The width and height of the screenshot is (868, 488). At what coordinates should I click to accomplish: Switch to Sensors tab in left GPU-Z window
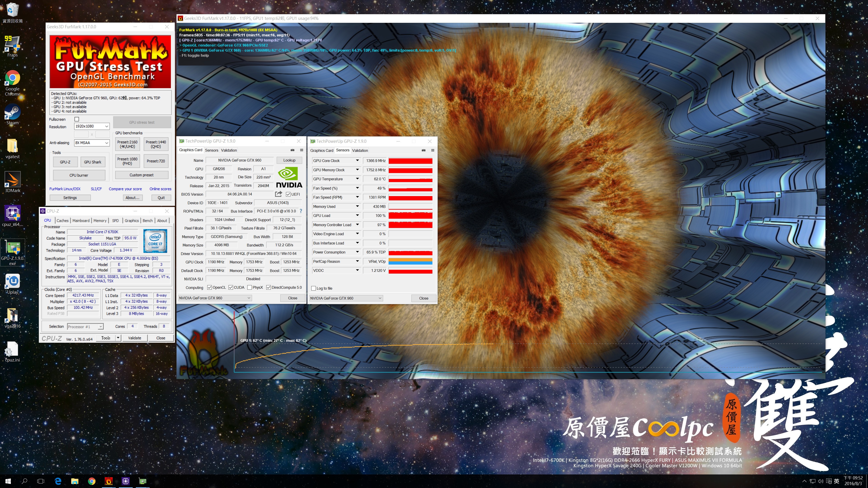[212, 150]
